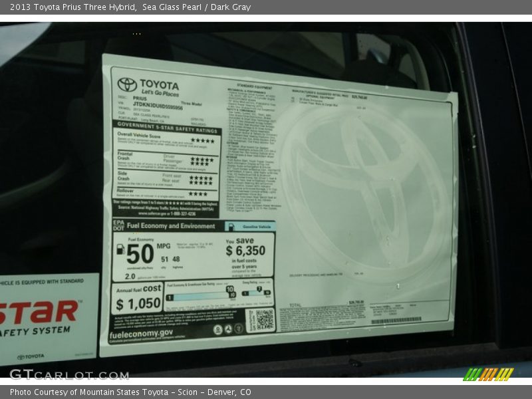Click the Side Crash front seat stars
Screen dimensions: 532x399
(201, 178)
